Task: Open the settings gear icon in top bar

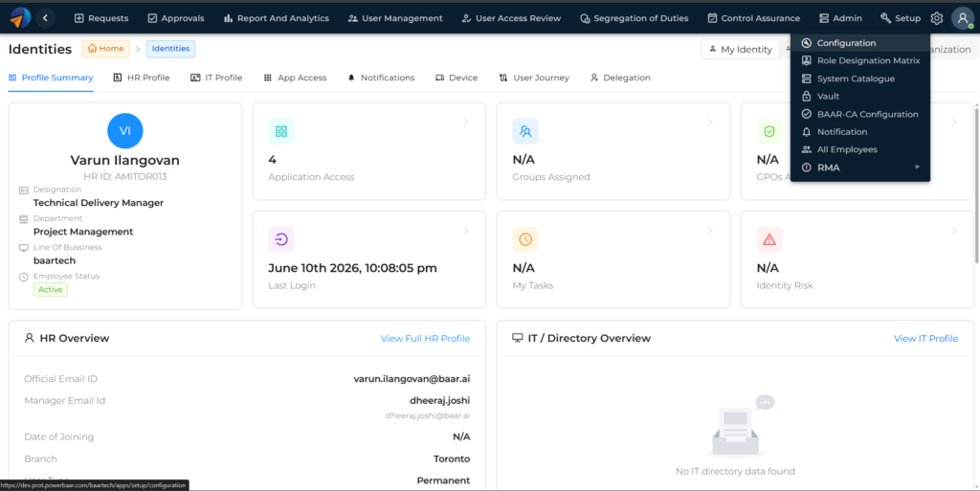Action: tap(936, 18)
